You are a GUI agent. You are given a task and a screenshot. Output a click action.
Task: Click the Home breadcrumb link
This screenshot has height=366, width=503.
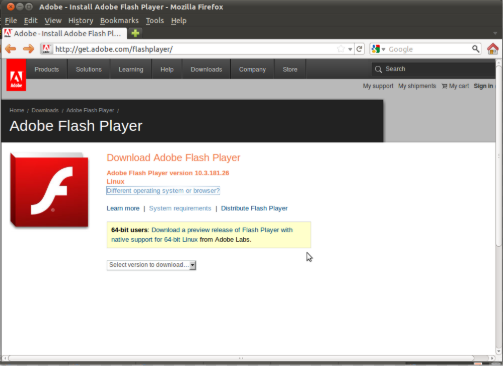[x=17, y=110]
